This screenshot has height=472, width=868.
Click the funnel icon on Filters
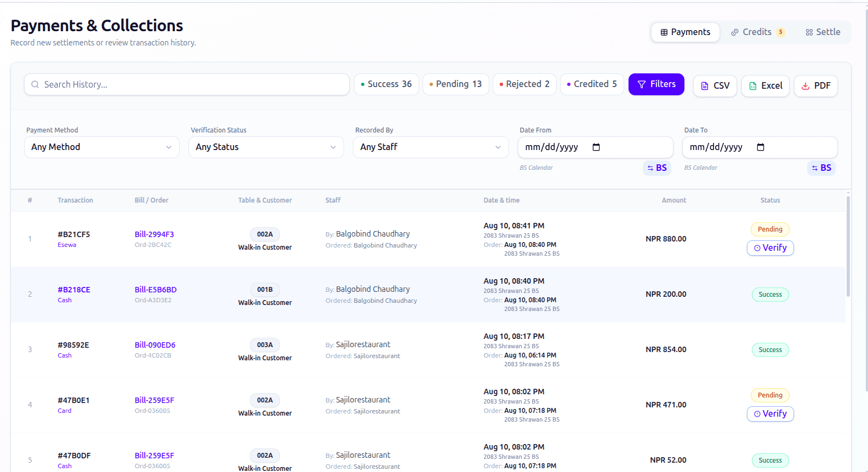pyautogui.click(x=642, y=84)
